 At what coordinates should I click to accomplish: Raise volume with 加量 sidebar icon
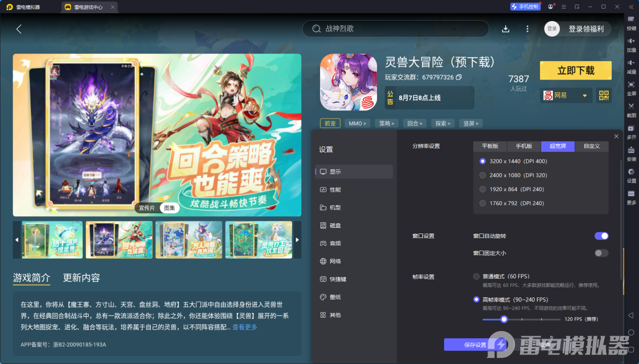click(631, 44)
